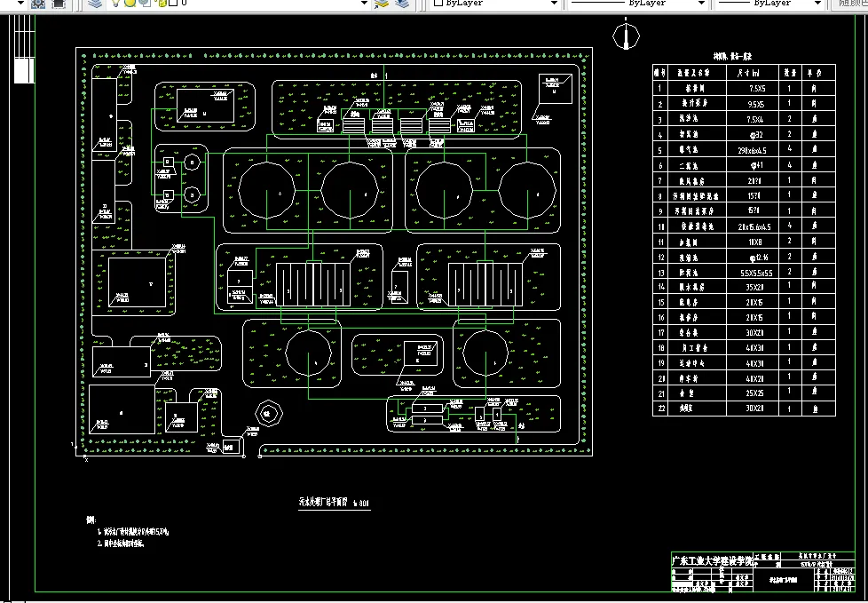Image resolution: width=868 pixels, height=603 pixels.
Task: Click the dark square icon beside the gear
Action: [x=59, y=4]
